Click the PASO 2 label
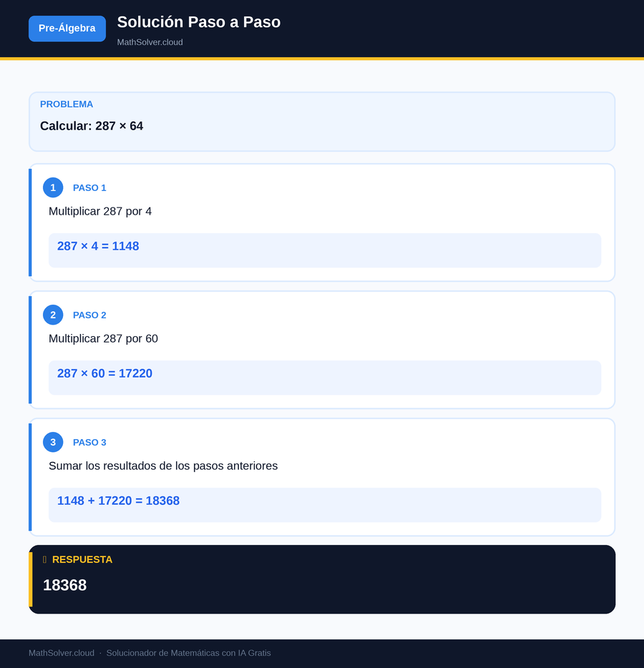 [x=89, y=315]
